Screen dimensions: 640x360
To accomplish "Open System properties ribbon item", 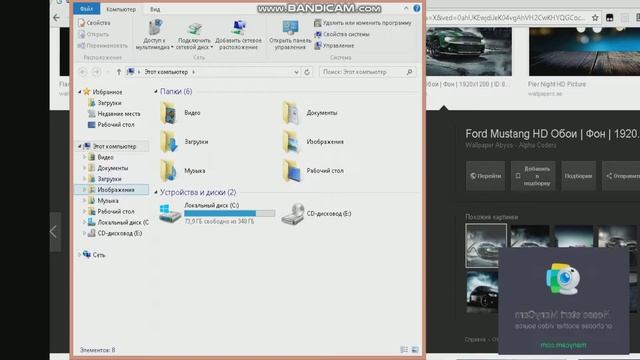I will [342, 34].
